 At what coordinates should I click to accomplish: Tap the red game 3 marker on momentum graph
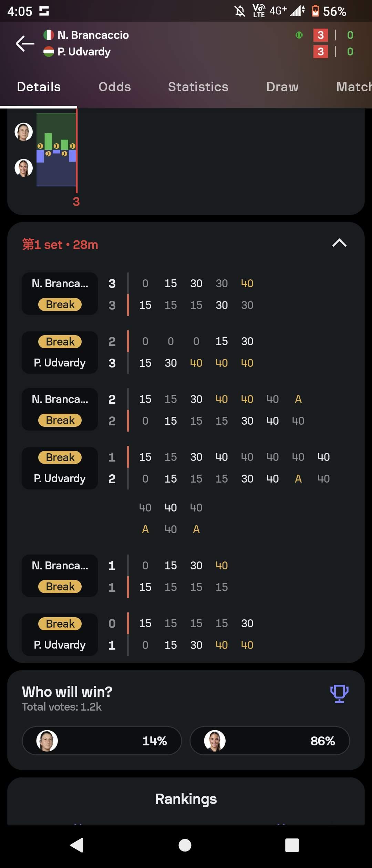pos(76,201)
